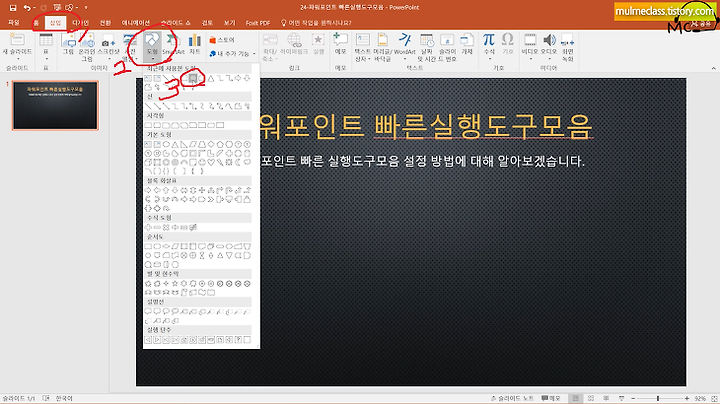Click the 한국어 language indicator

click(x=64, y=398)
